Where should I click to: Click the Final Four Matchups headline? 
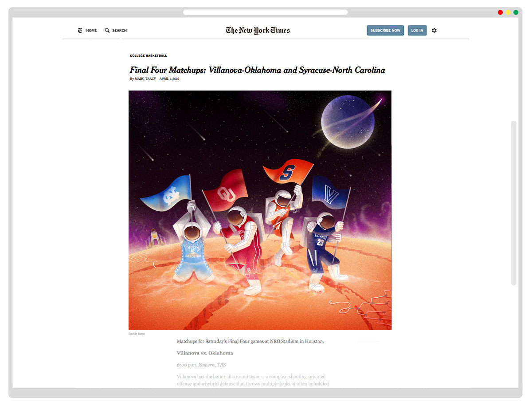(258, 70)
